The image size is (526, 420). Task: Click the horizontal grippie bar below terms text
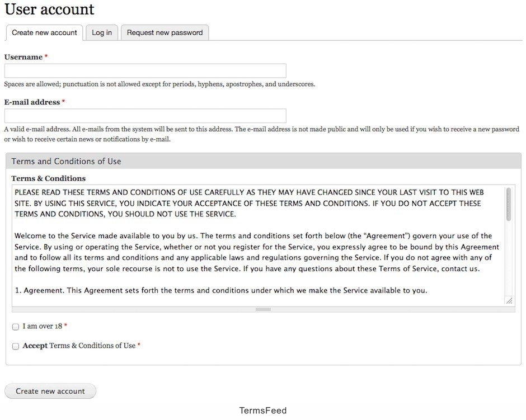(x=264, y=309)
